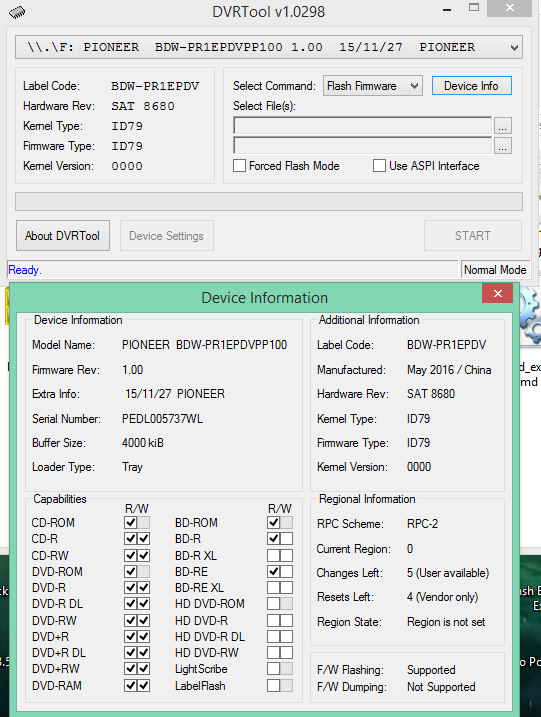Toggle DVD-RAM write checkbox
The height and width of the screenshot is (717, 541).
tap(144, 685)
